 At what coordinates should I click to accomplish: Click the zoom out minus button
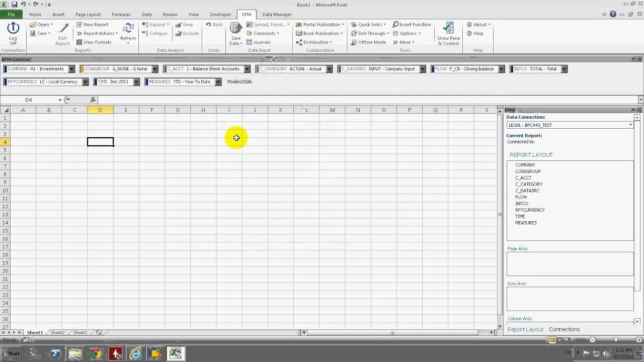click(x=592, y=340)
